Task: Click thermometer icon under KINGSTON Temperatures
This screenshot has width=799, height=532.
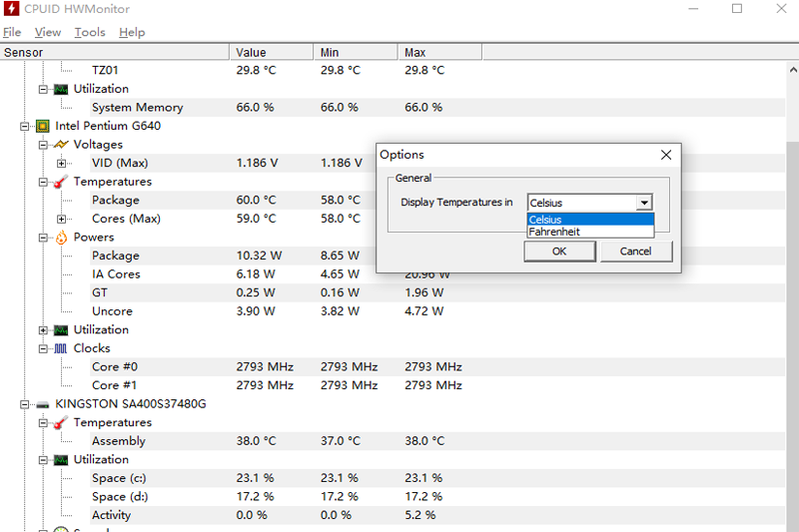Action: [x=61, y=422]
